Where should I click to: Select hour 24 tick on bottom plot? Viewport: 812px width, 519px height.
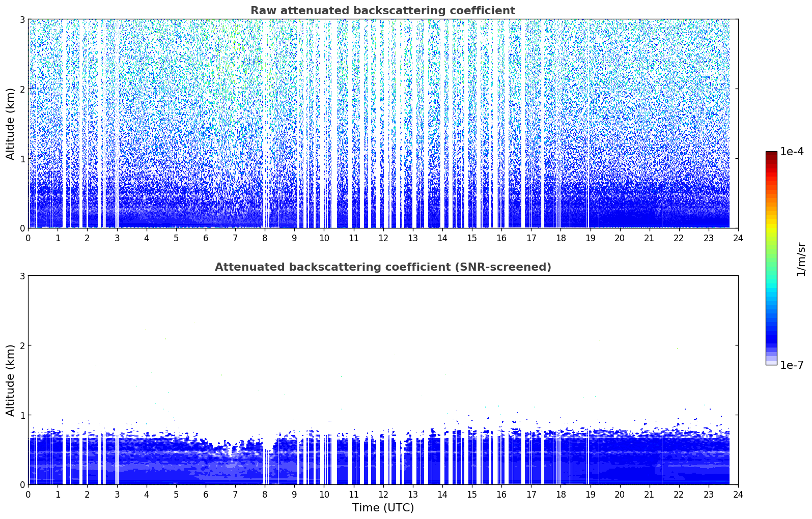(738, 494)
